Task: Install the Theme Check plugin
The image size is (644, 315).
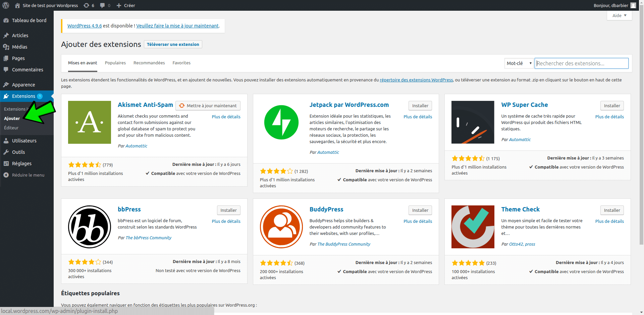Action: (x=612, y=210)
